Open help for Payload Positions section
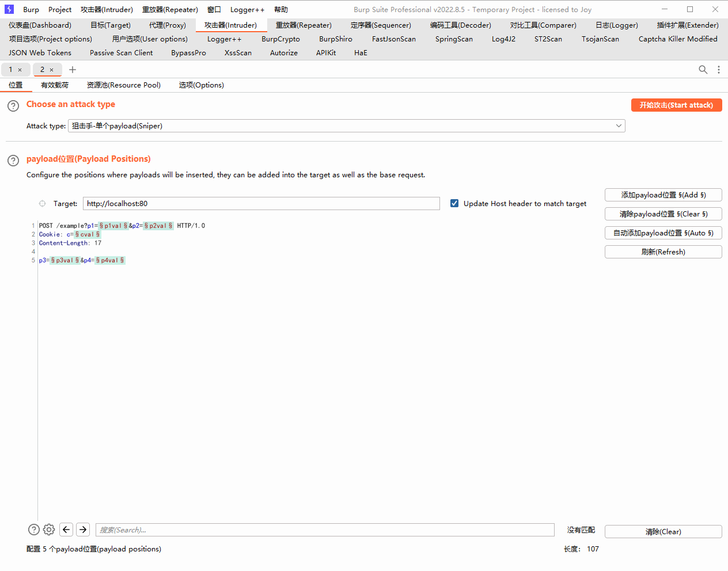The height and width of the screenshot is (571, 728). coord(13,161)
